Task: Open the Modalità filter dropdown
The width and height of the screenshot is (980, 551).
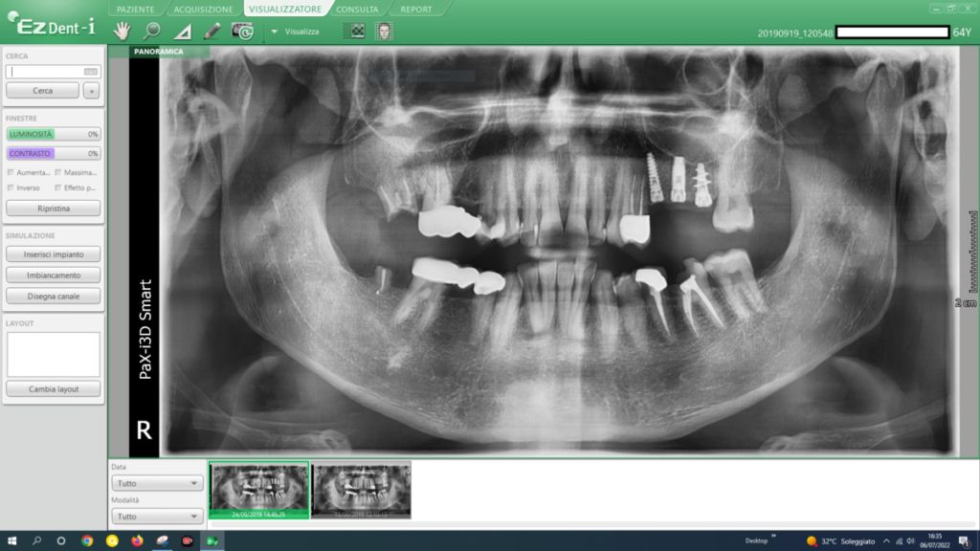Action: point(156,516)
